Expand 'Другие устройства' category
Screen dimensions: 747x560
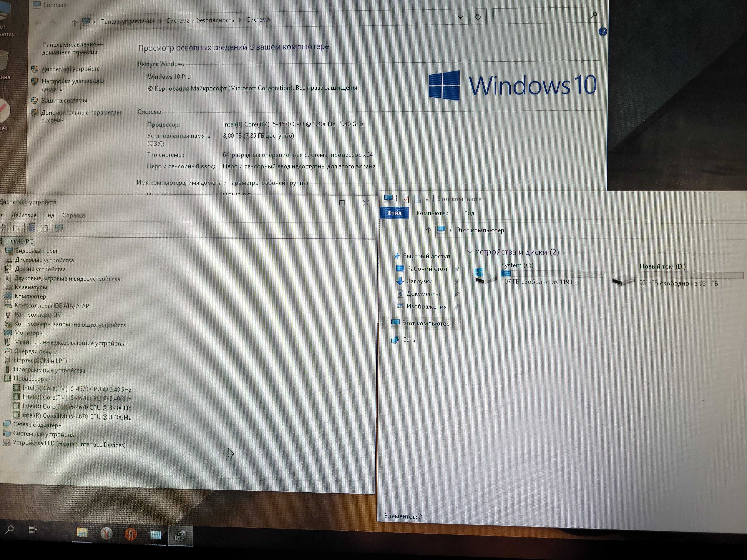(40, 269)
